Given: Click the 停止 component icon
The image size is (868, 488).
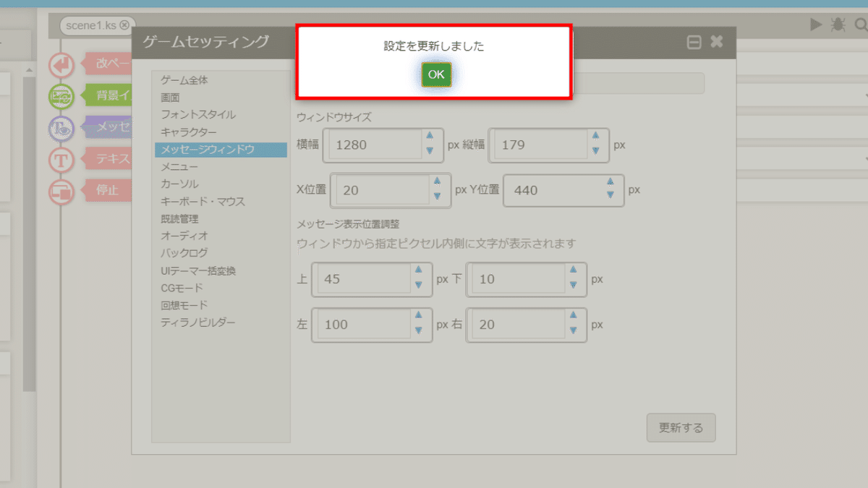Looking at the screenshot, I should coord(62,192).
